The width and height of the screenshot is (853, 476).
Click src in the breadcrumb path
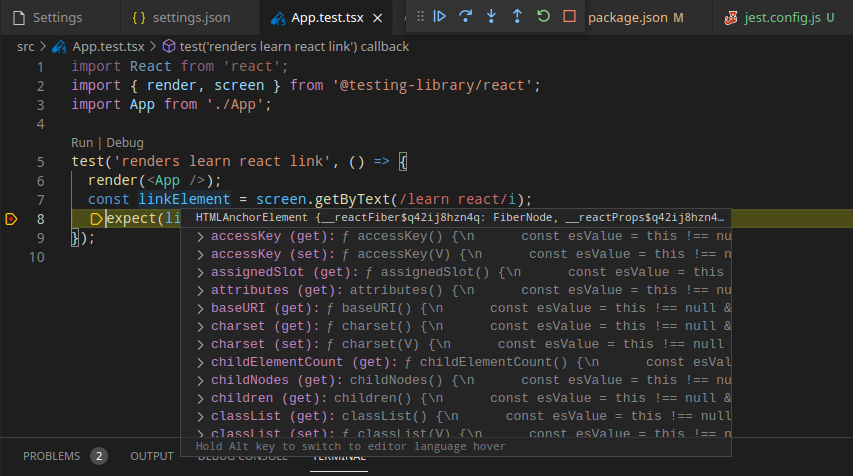pos(26,47)
